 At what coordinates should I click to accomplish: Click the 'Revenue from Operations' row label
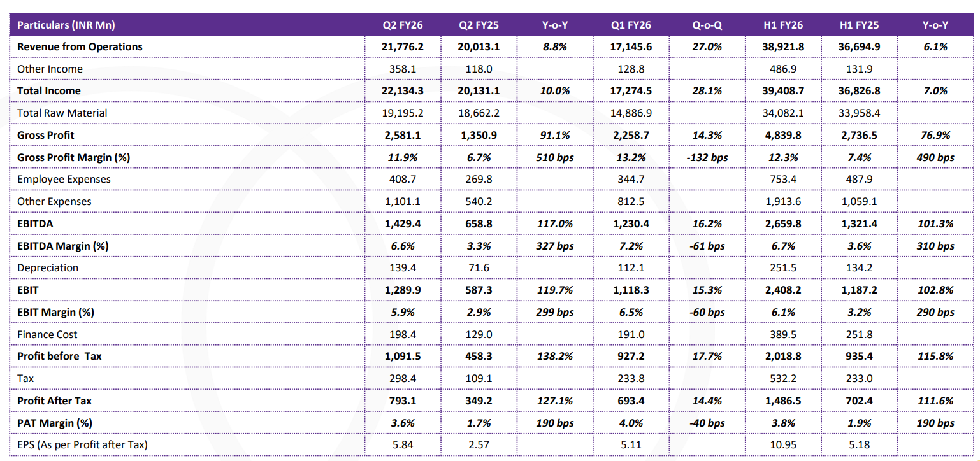click(80, 46)
